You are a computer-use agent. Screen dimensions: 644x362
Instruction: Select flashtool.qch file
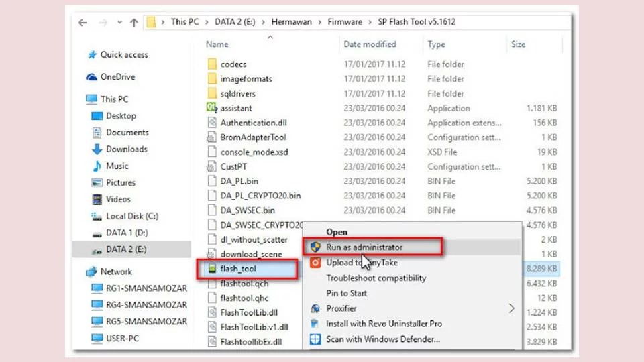coord(244,283)
